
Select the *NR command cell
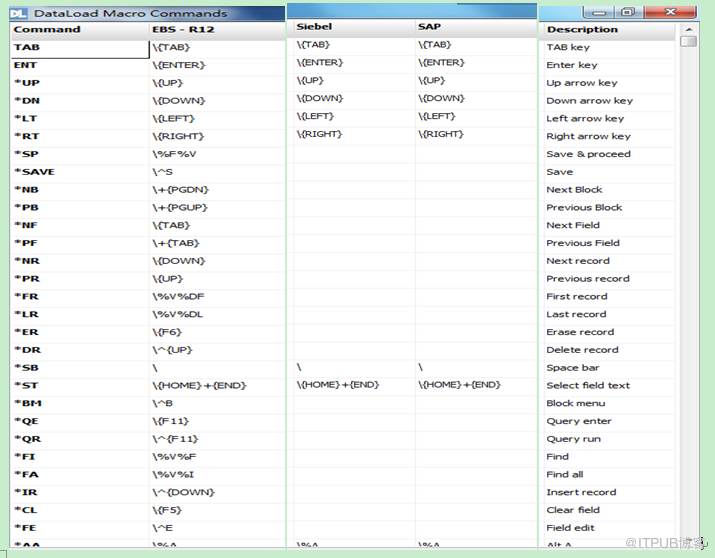pos(80,261)
